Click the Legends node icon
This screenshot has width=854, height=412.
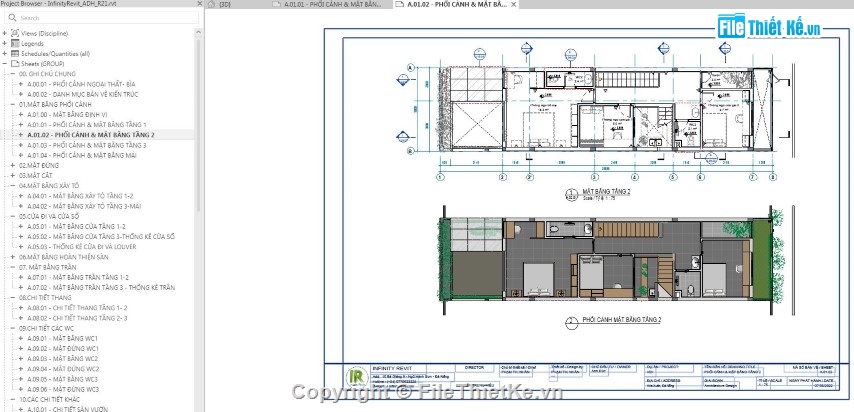[15, 44]
